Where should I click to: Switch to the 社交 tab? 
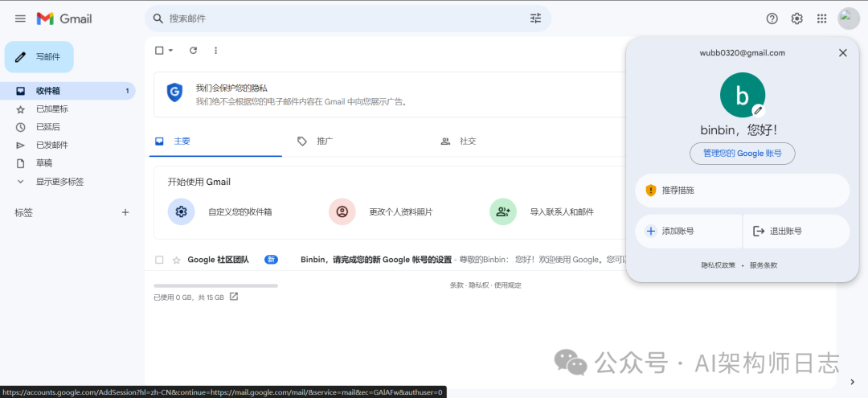pyautogui.click(x=467, y=141)
